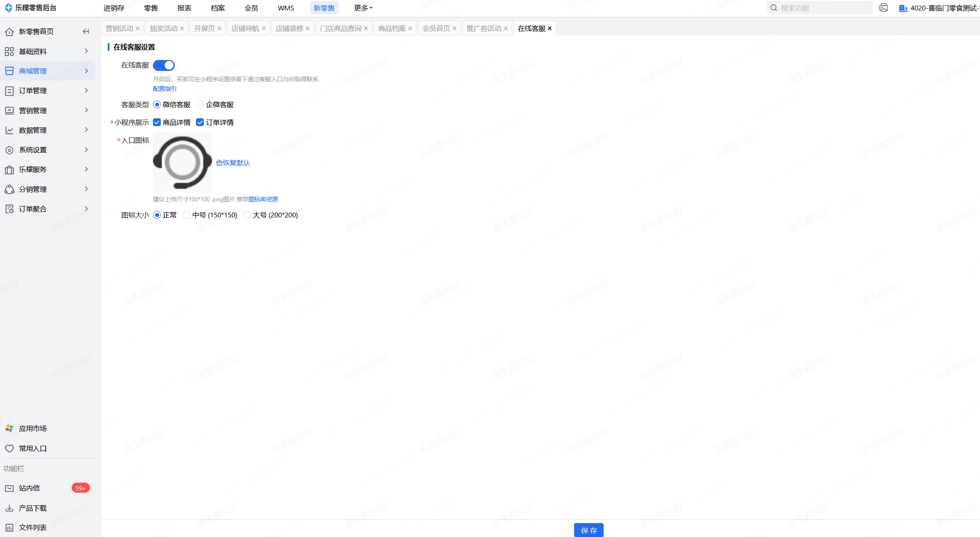The width and height of the screenshot is (980, 537).
Task: Click the printer icon in top bar
Action: click(x=883, y=8)
